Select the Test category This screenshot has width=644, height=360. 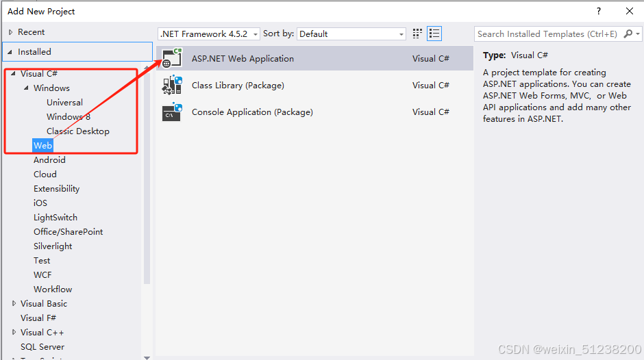click(42, 260)
